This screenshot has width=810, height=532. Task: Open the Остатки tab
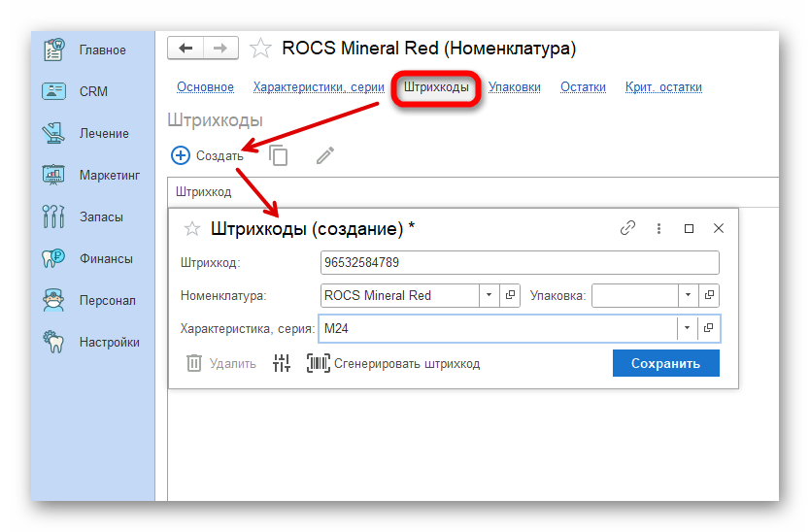pyautogui.click(x=583, y=87)
